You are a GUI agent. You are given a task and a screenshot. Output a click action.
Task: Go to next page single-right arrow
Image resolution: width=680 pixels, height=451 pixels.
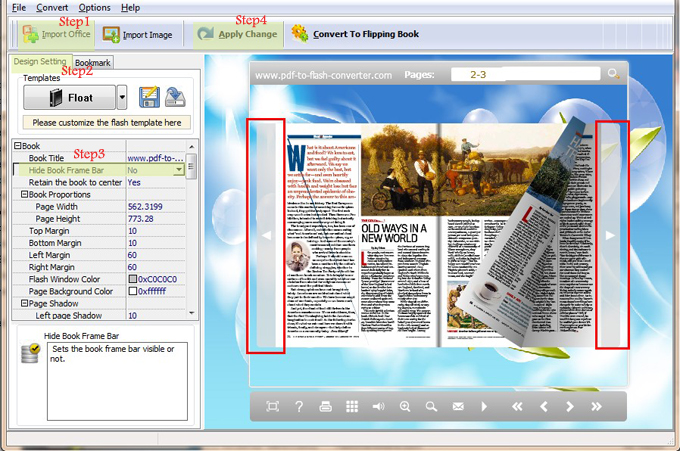coord(570,406)
